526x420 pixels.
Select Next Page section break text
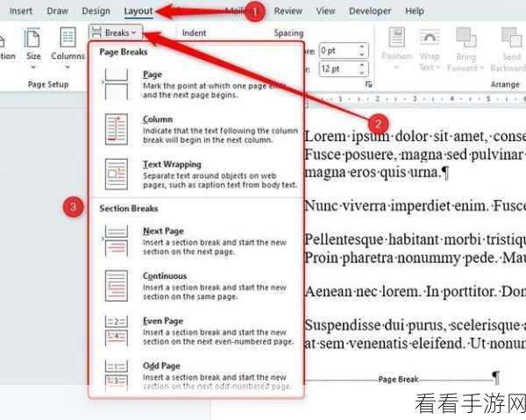click(163, 231)
